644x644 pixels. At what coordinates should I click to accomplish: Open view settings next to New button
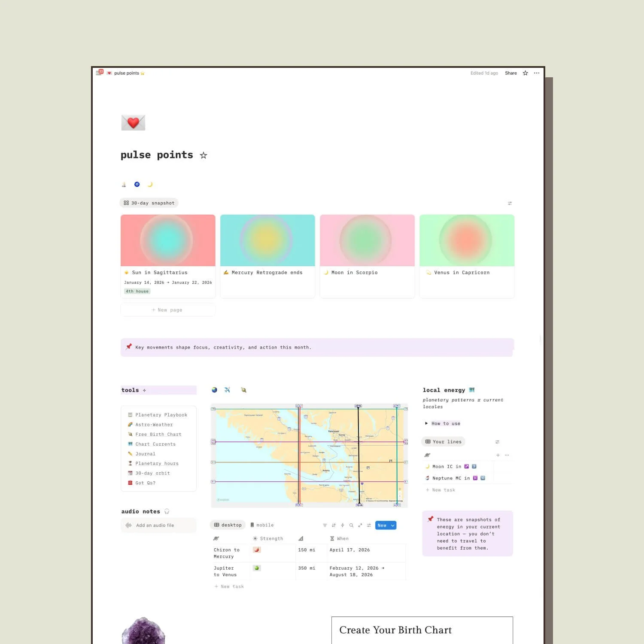point(369,526)
